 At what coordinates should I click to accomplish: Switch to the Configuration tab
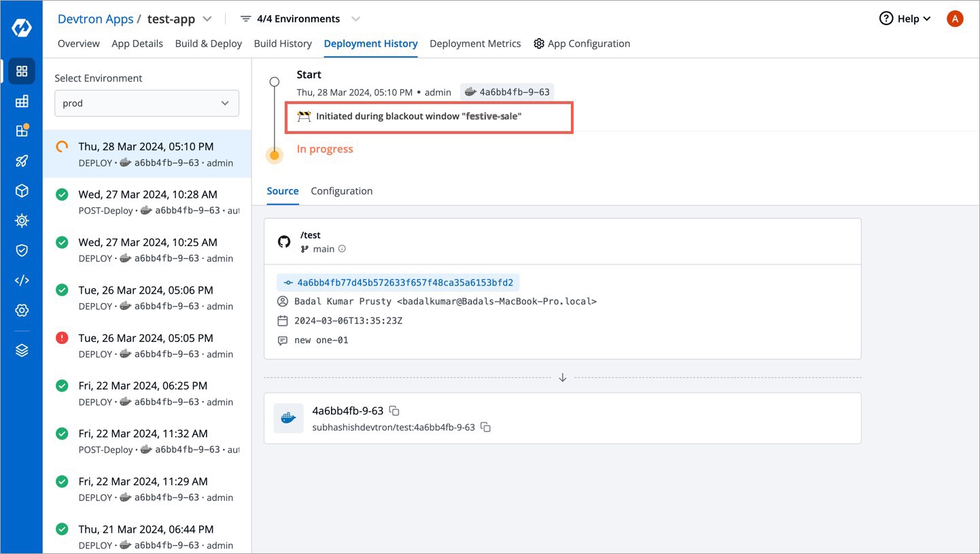[x=341, y=191]
